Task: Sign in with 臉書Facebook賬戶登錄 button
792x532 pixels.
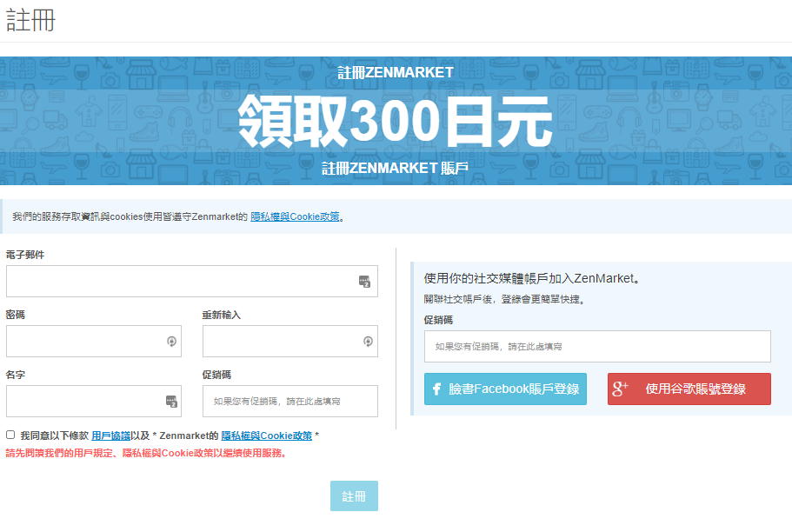Action: (x=505, y=389)
